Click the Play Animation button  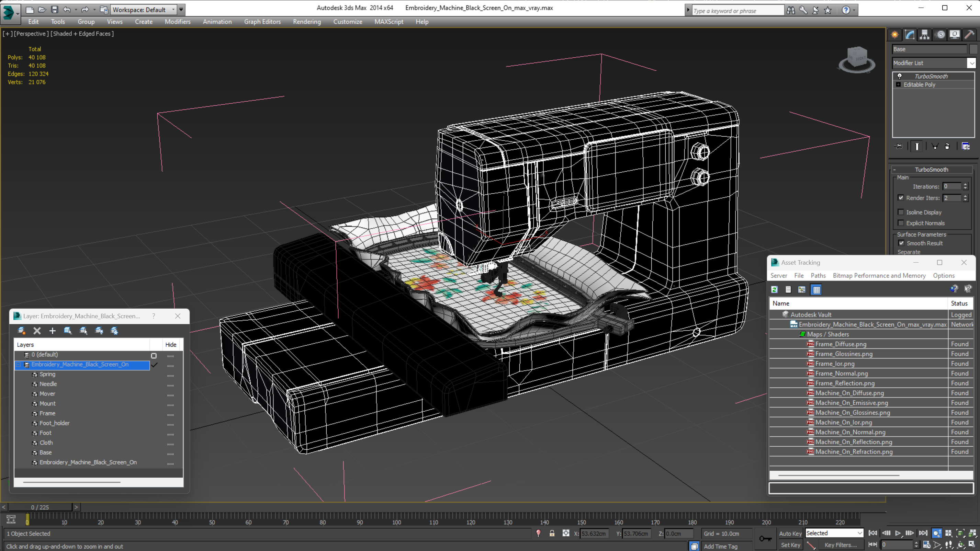898,533
